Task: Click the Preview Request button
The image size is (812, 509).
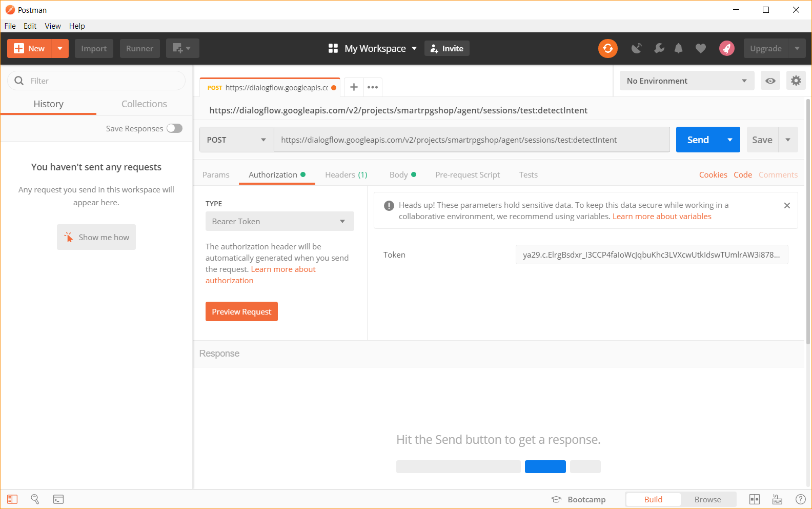Action: (x=241, y=311)
